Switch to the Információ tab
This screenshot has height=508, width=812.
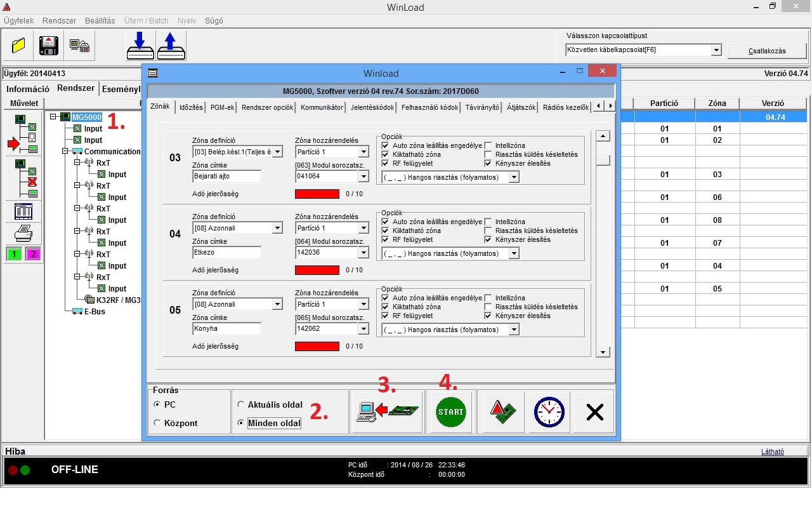[28, 89]
